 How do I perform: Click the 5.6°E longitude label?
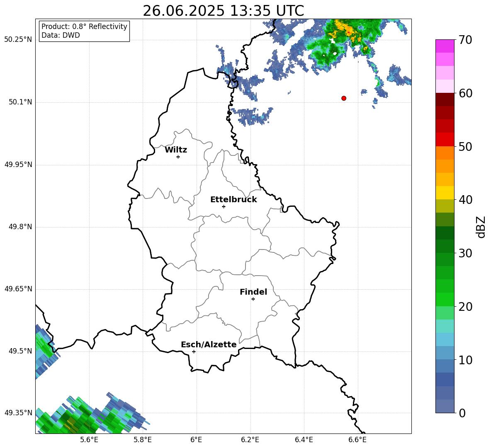(89, 440)
